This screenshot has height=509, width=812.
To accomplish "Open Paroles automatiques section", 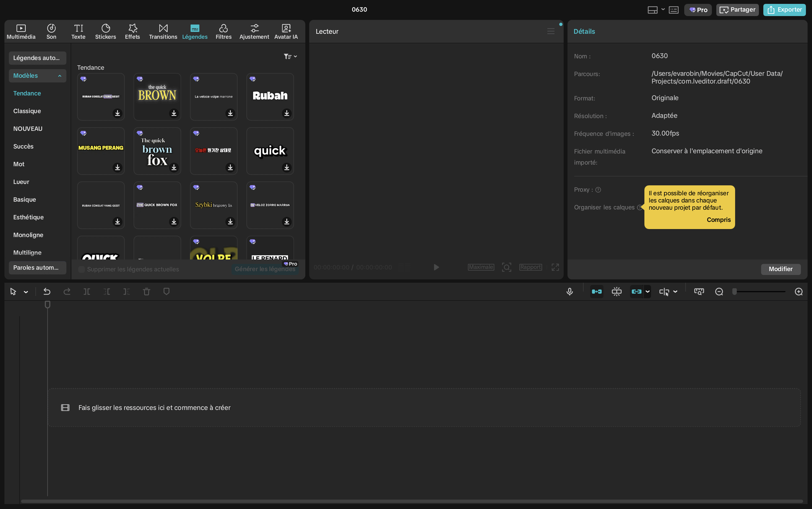I will (x=37, y=268).
